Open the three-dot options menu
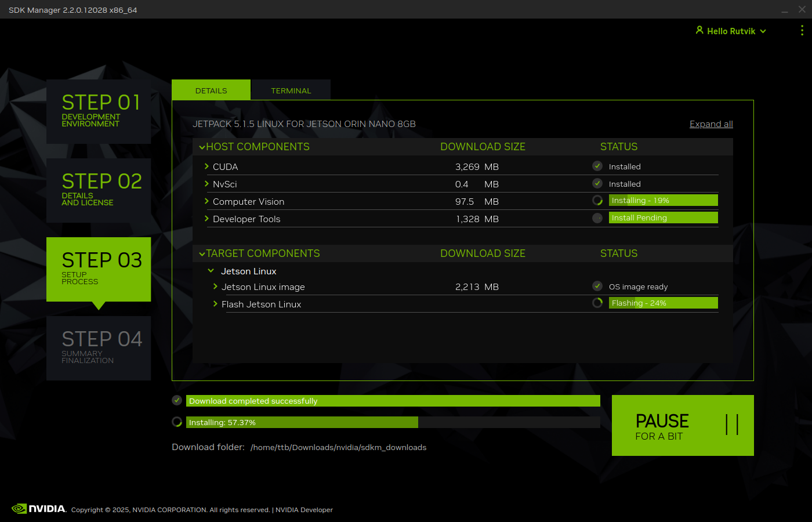Screen dimensions: 812x522 tap(802, 31)
